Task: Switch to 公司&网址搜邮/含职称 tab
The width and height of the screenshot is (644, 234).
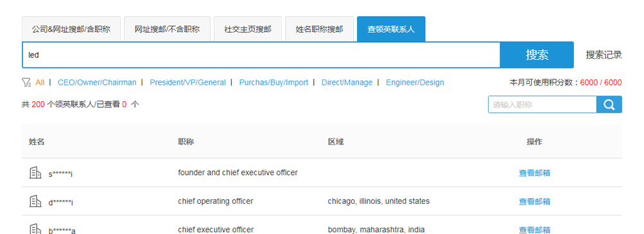Action: click(71, 29)
